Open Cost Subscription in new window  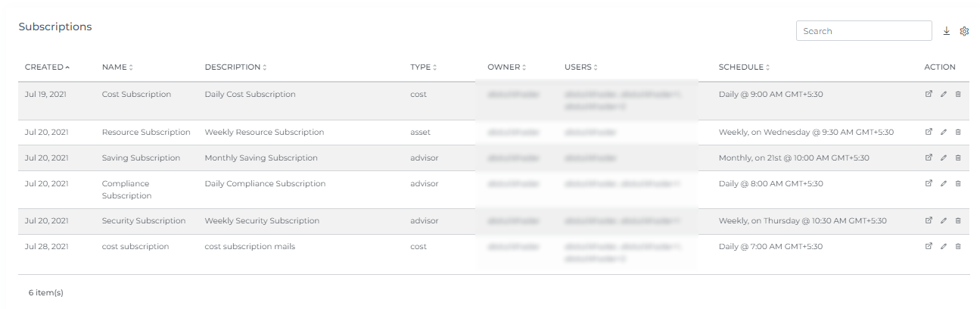[x=929, y=94]
